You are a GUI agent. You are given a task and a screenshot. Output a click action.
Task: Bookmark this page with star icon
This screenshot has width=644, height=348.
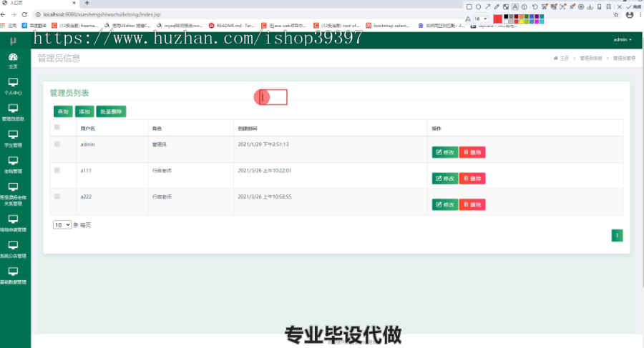click(x=616, y=15)
